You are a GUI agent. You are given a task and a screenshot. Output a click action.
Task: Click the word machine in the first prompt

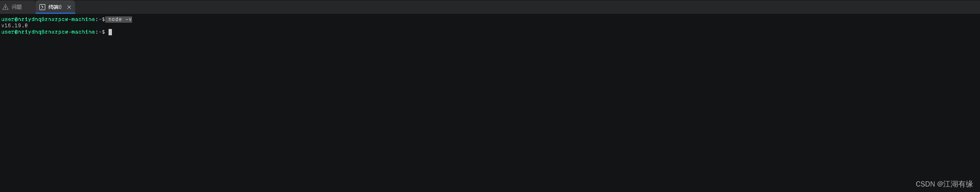[83, 19]
